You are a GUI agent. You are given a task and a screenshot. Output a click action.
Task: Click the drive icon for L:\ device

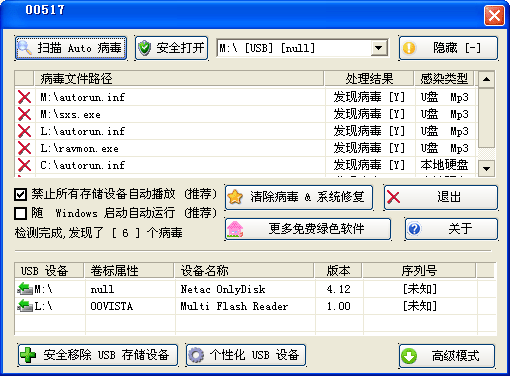25,306
